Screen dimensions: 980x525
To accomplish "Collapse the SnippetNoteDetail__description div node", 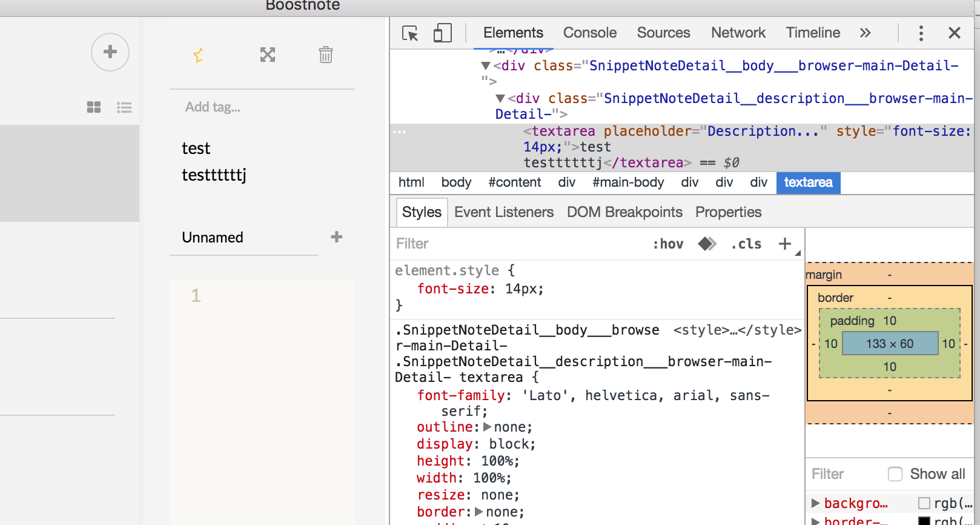I will click(x=500, y=98).
